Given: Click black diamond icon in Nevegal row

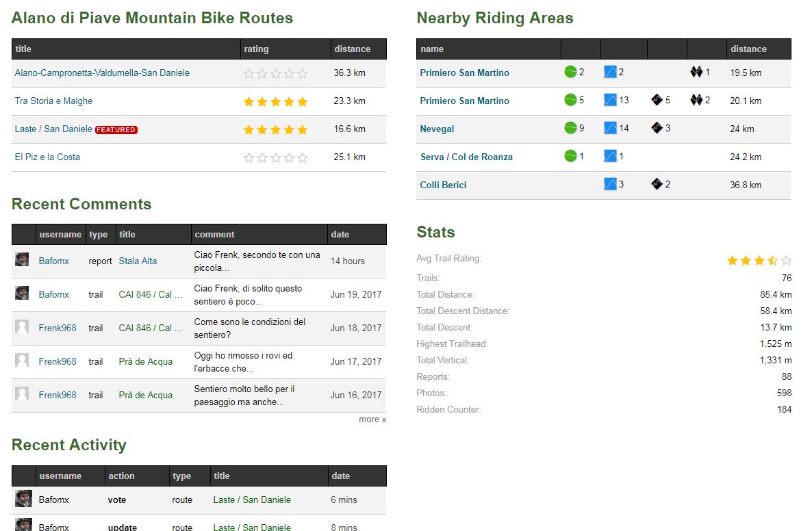Looking at the screenshot, I should point(657,128).
